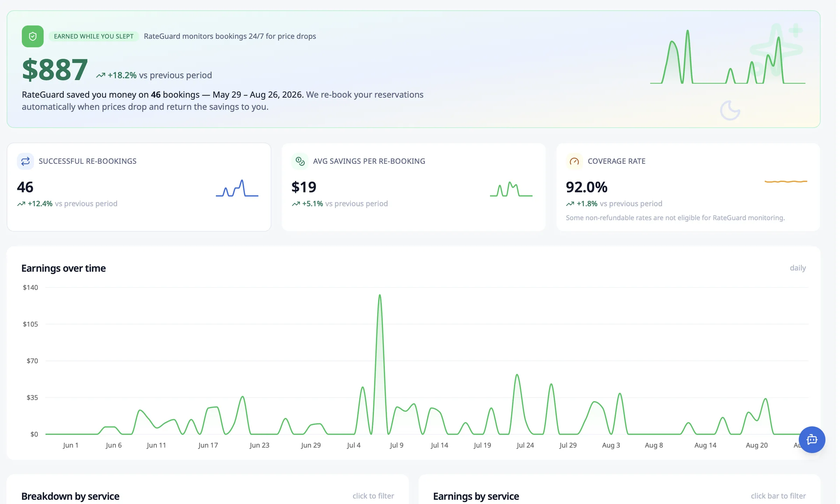Click the Jun 1 axis label

[x=71, y=445]
